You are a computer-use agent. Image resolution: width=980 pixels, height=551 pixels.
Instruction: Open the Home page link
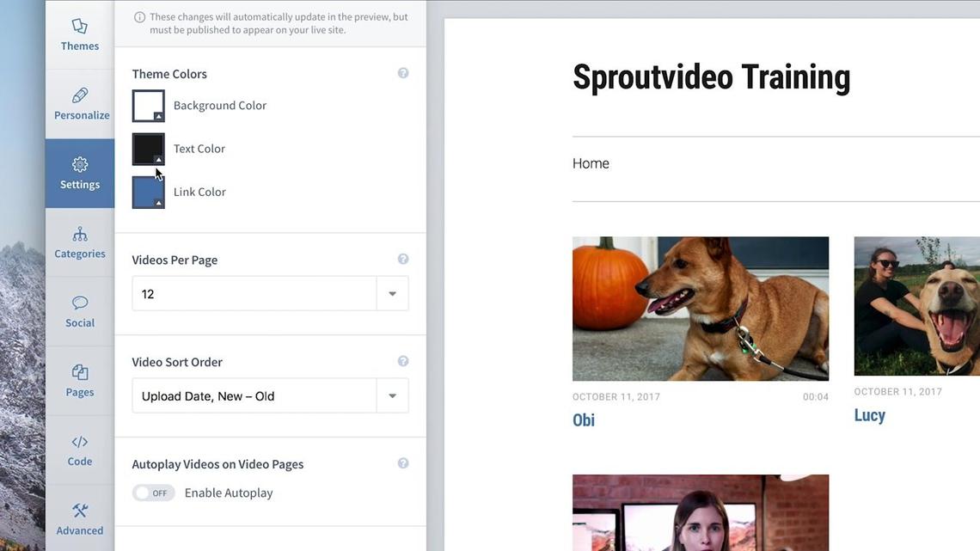tap(591, 162)
